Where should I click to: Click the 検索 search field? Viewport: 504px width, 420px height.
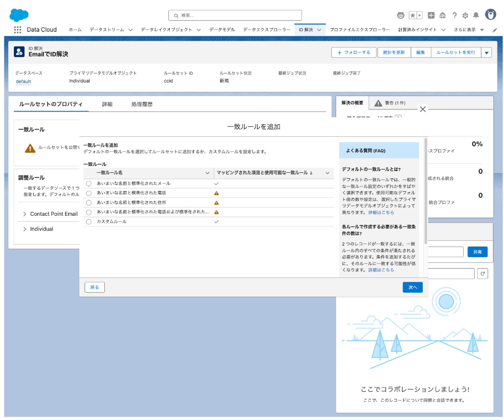coord(235,15)
